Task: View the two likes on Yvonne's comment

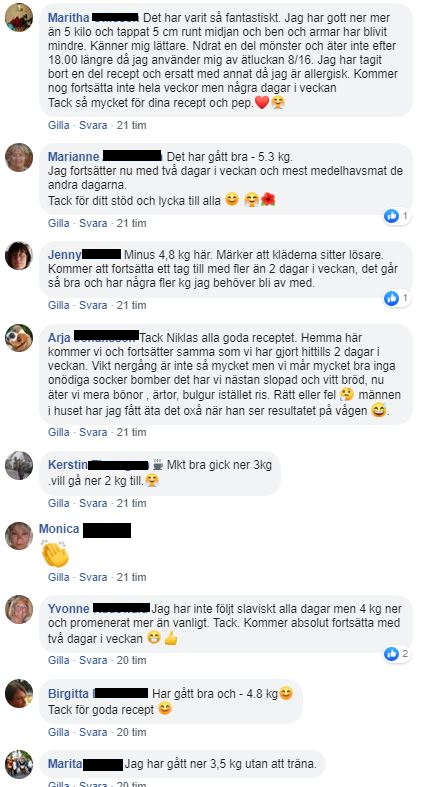Action: coord(397,653)
